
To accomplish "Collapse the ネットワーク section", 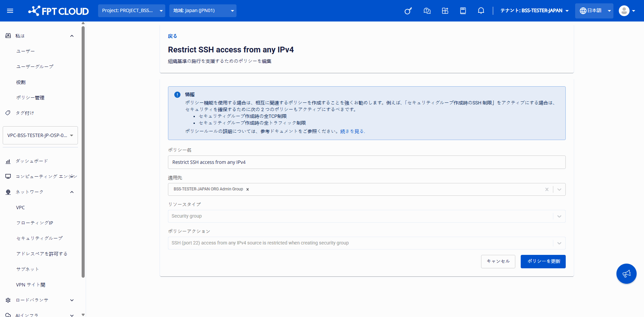I will pos(72,192).
